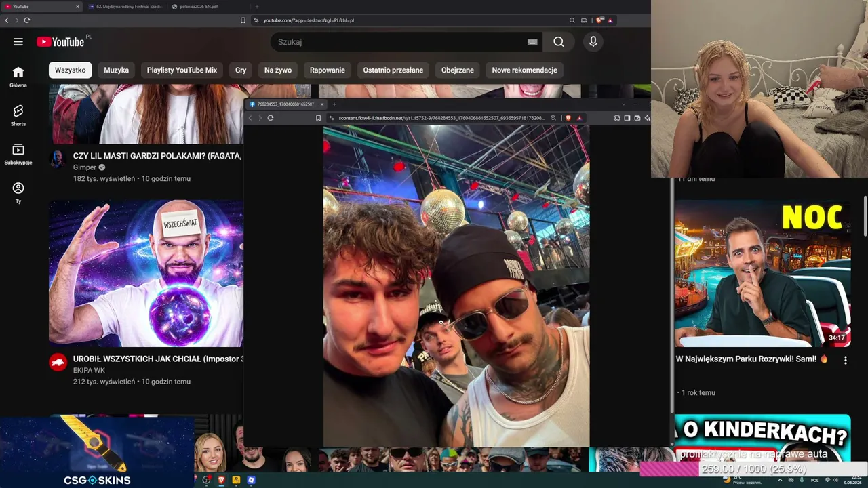
Task: Open Brave Rewards in the fbcdn window
Action: coord(579,118)
